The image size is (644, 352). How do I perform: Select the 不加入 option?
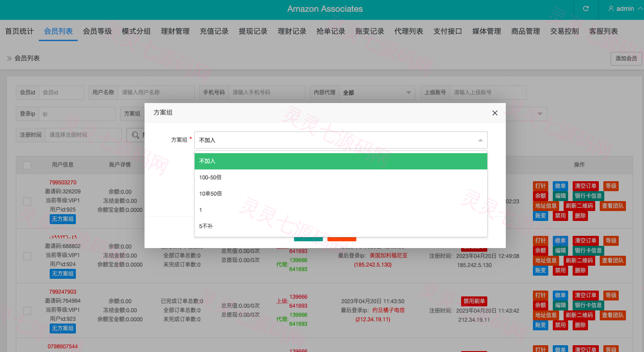tap(341, 161)
